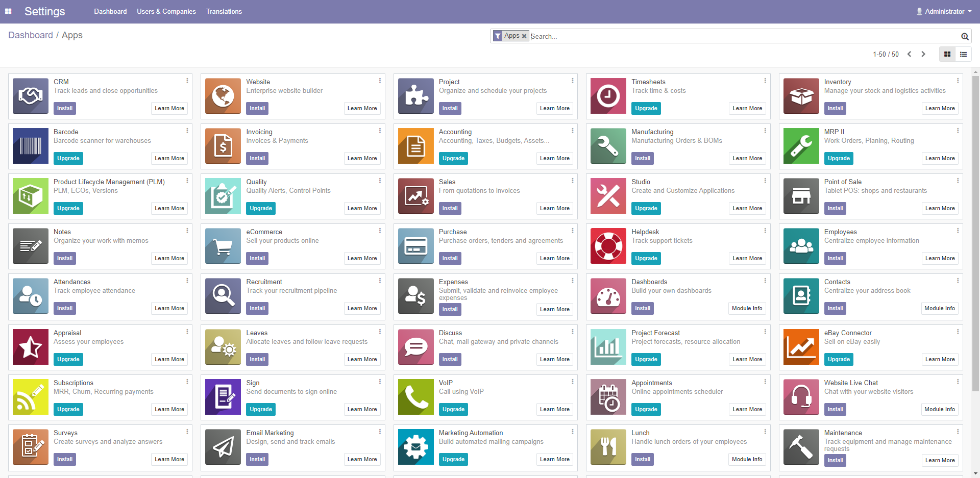Click the vertical page scrollbar
The height and width of the screenshot is (478, 980).
click(976, 234)
